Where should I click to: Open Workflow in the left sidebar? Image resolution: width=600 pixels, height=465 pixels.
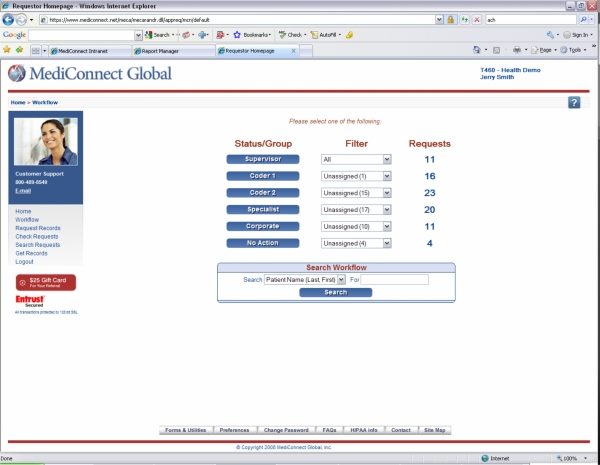click(x=27, y=220)
